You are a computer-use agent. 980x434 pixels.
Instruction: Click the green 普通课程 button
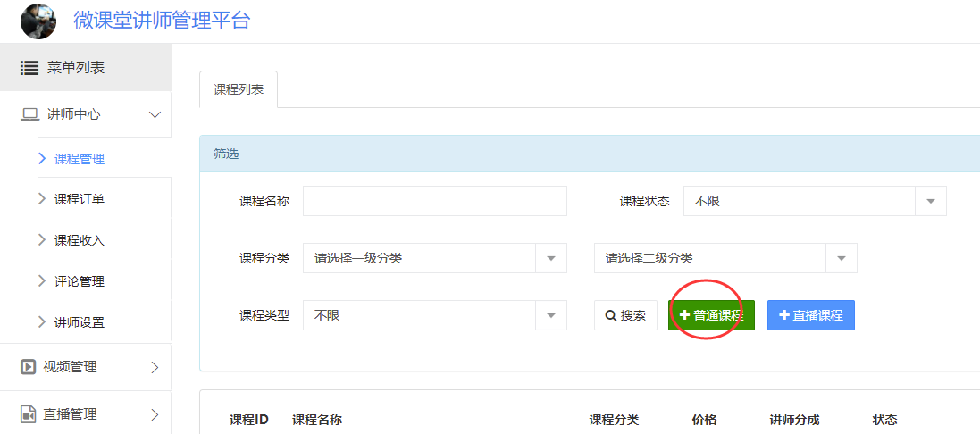(x=711, y=315)
